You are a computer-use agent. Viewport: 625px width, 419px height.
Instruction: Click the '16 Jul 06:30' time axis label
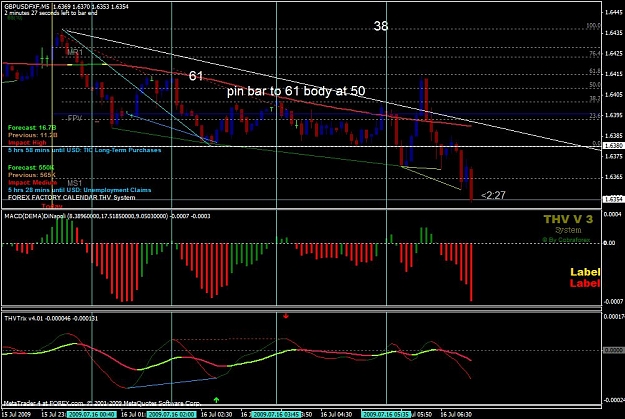pos(456,414)
